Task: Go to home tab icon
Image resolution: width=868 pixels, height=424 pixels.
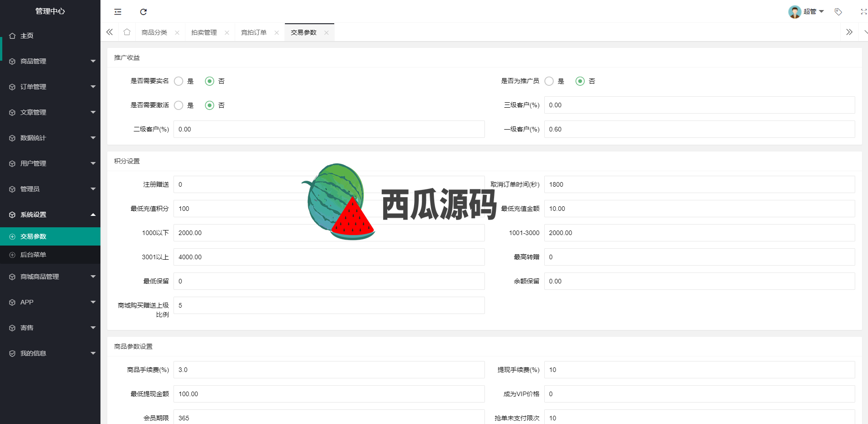Action: coord(127,32)
